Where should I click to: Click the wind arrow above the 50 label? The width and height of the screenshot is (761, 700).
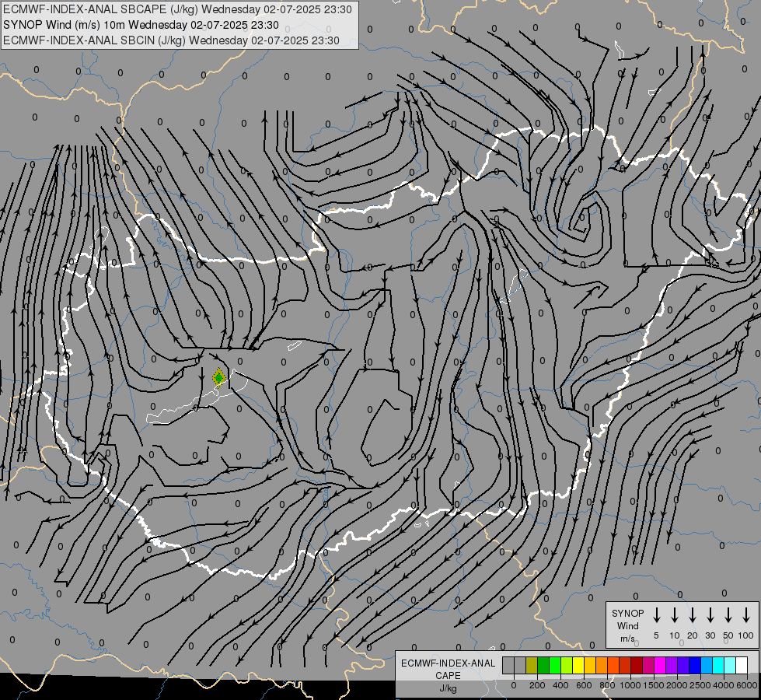728,615
